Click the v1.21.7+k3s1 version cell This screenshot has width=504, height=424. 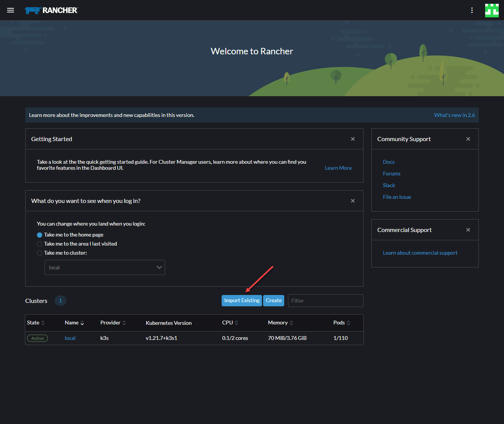coord(161,338)
